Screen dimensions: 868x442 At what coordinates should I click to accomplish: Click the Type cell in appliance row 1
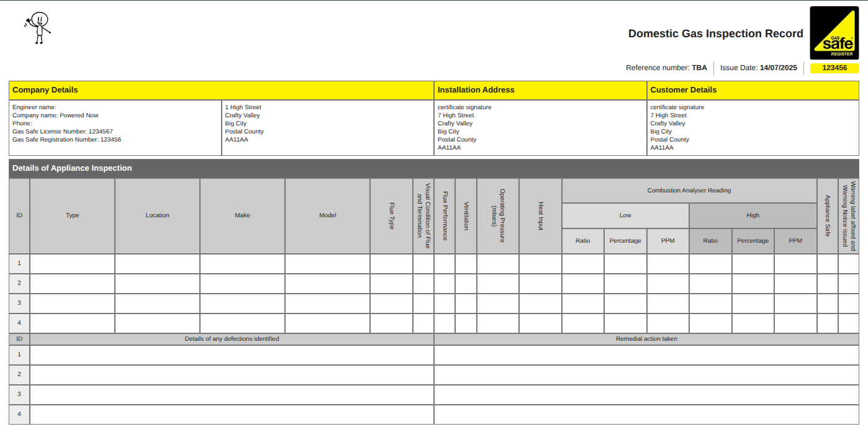tap(73, 264)
